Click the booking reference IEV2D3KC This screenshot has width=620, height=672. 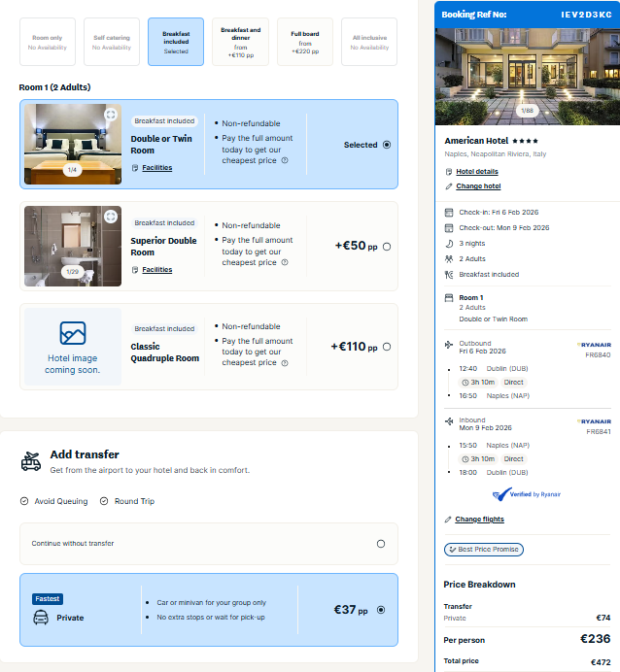(586, 15)
